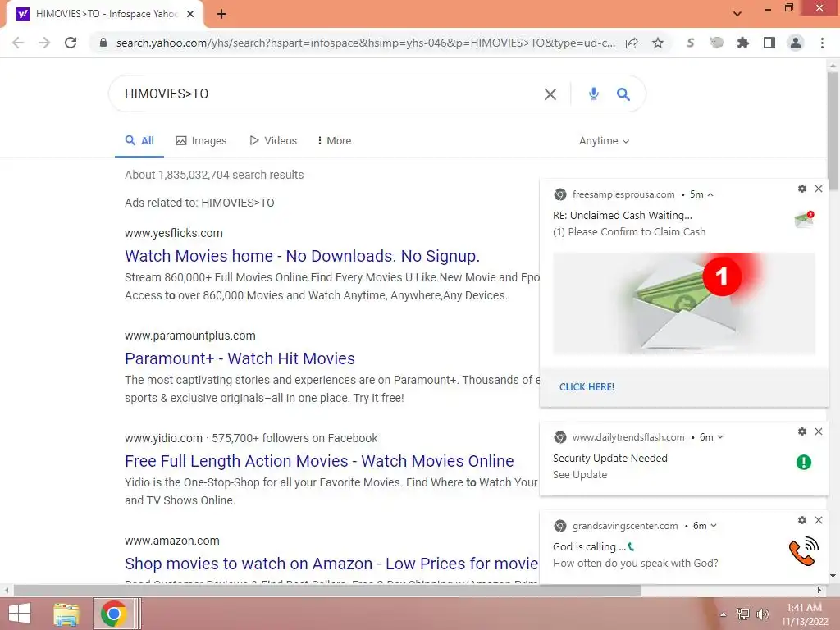
Task: Dismiss the freesamplesprousa.com notification
Action: pos(819,189)
